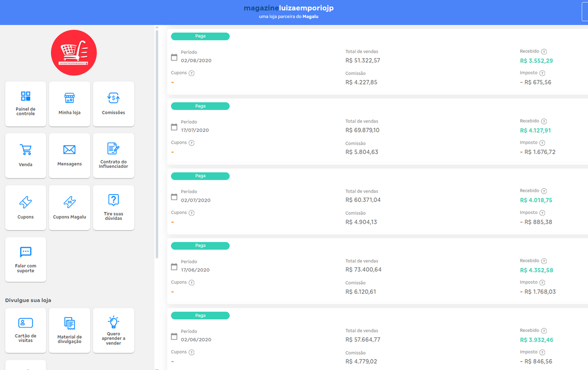
Task: Click Cupons help icon in 17/07/2020 card
Action: pyautogui.click(x=192, y=143)
